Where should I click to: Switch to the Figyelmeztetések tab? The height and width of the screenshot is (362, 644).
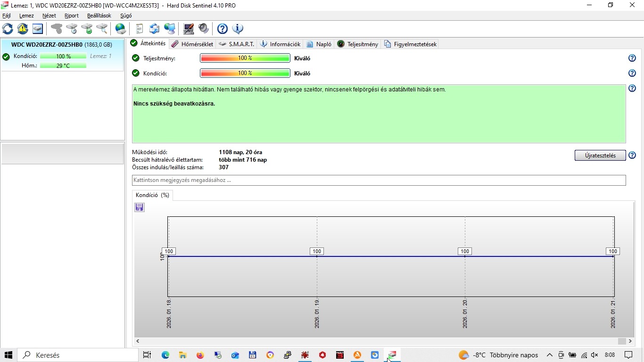coord(410,44)
